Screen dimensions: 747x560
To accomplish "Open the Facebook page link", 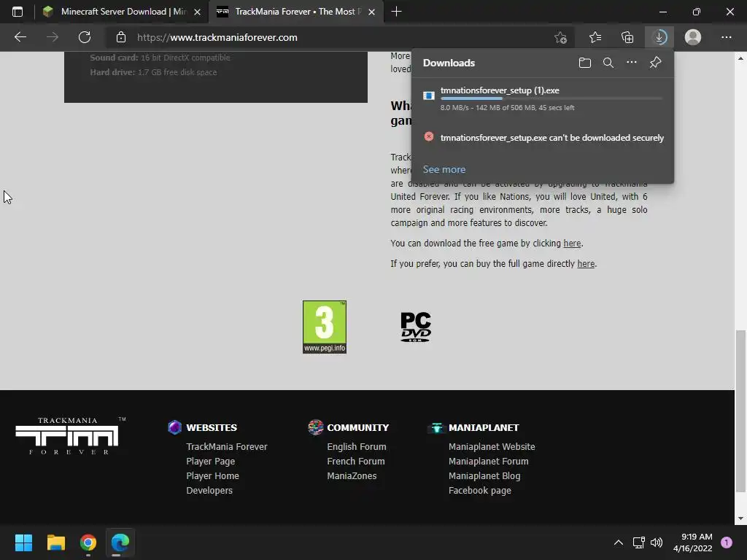I will click(480, 491).
